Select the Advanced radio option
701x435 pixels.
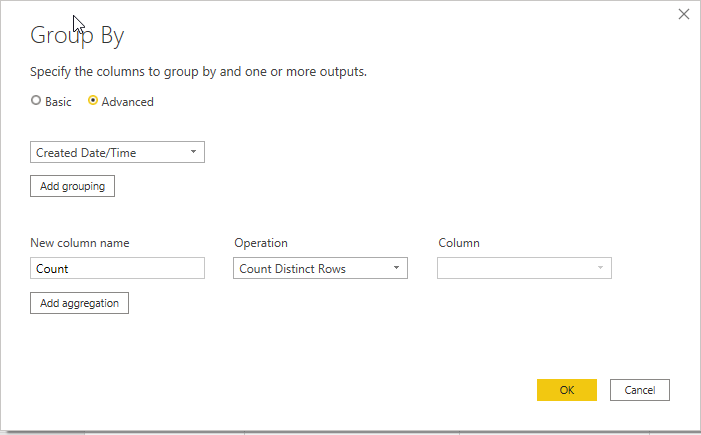tap(93, 101)
